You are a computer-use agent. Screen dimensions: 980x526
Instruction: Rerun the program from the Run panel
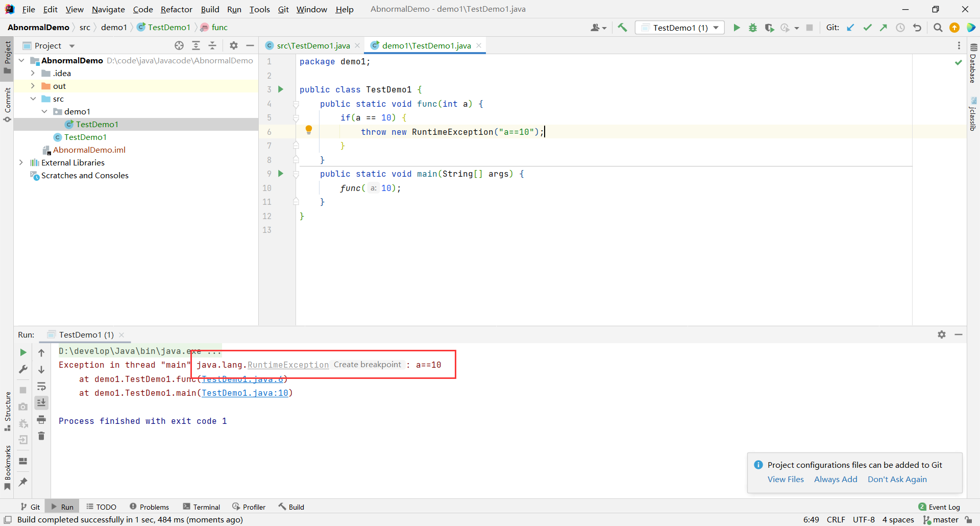[x=23, y=352]
